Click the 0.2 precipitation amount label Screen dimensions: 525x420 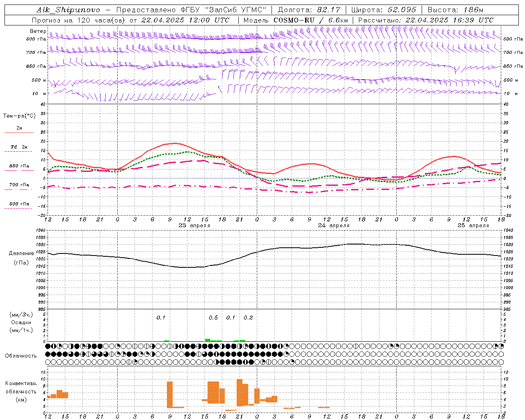pyautogui.click(x=248, y=318)
